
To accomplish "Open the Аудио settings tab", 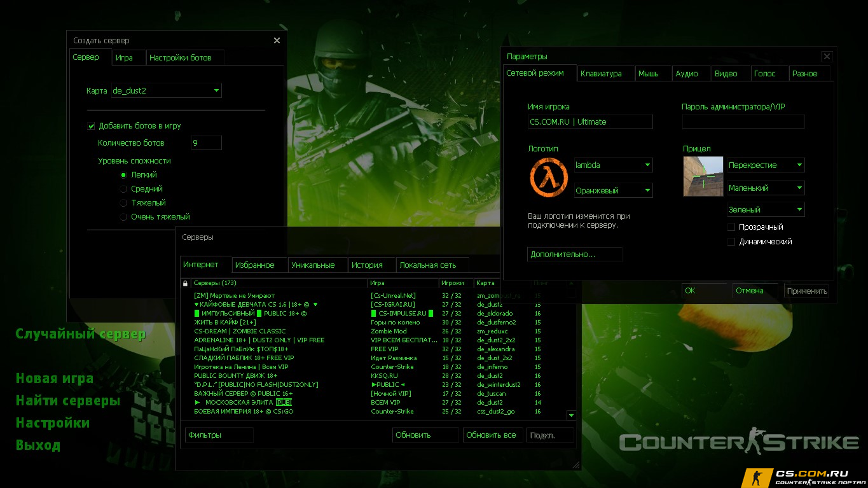I will [x=691, y=73].
